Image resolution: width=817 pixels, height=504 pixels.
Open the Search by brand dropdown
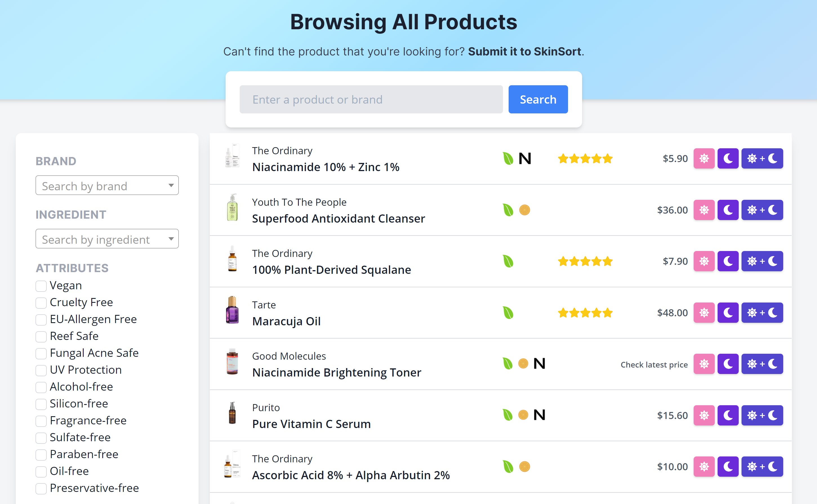[x=107, y=185]
